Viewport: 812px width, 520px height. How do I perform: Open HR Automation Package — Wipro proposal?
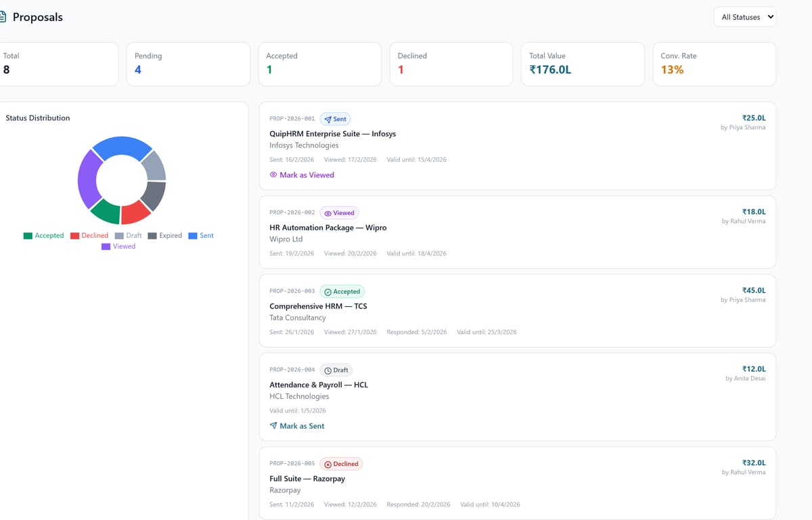[x=328, y=228]
